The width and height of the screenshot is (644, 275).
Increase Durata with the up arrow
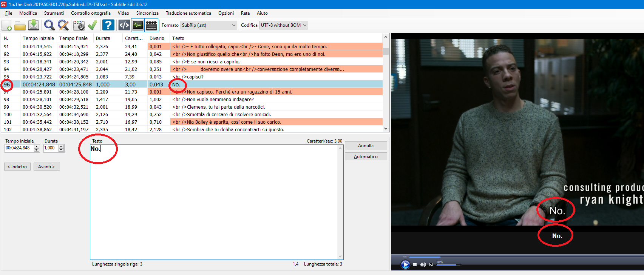[x=61, y=147]
